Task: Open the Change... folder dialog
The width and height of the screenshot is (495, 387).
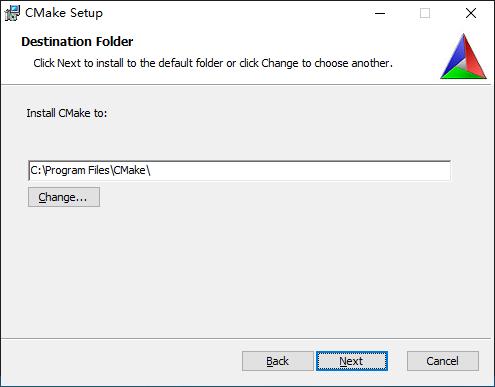Action: tap(64, 197)
